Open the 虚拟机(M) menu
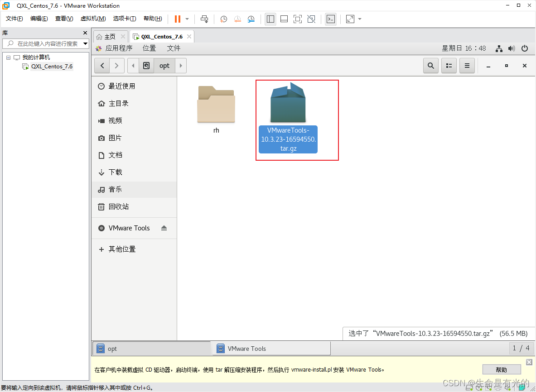The width and height of the screenshot is (536, 392). pos(93,19)
